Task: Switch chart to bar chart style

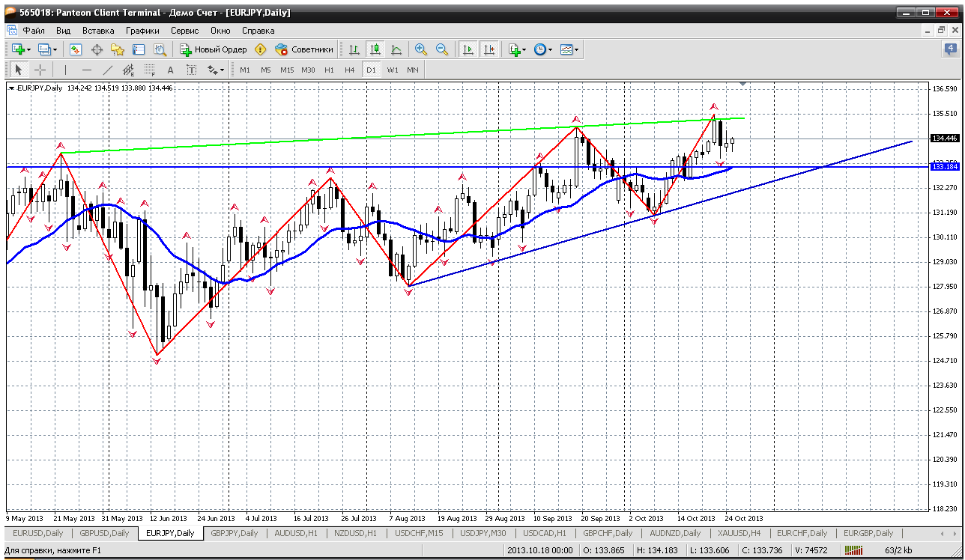Action: pos(354,49)
